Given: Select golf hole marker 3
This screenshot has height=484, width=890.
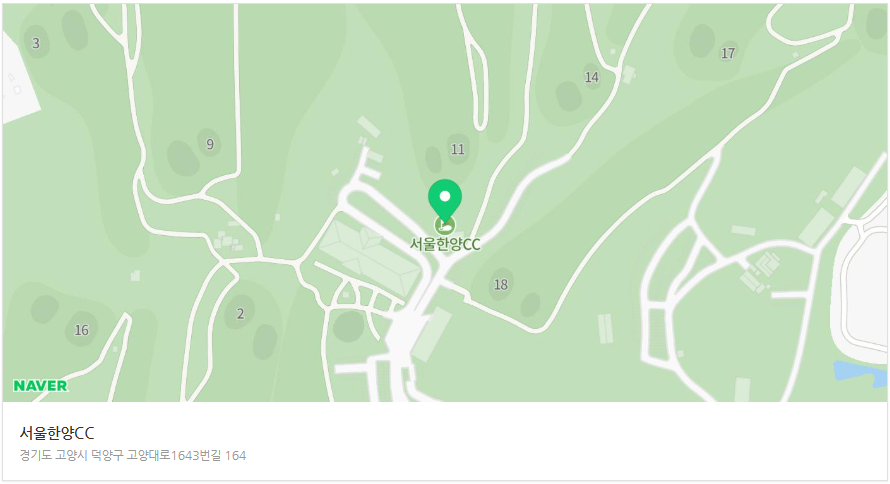Looking at the screenshot, I should point(36,43).
